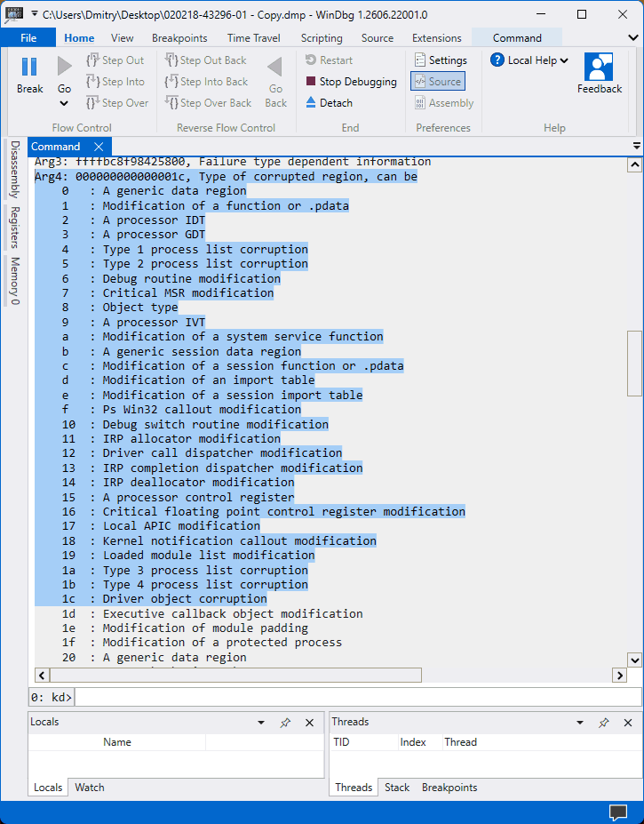Open the Time Travel ribbon tab
644x824 pixels.
point(254,38)
